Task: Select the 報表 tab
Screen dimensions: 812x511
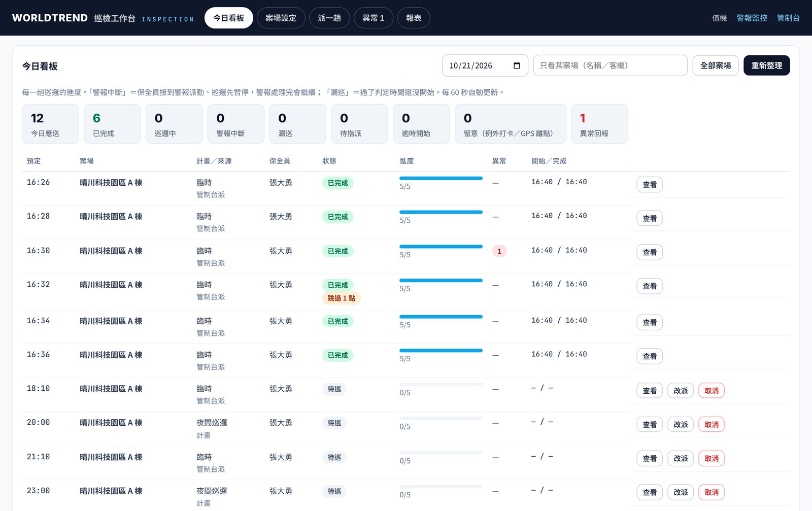Action: click(x=414, y=18)
